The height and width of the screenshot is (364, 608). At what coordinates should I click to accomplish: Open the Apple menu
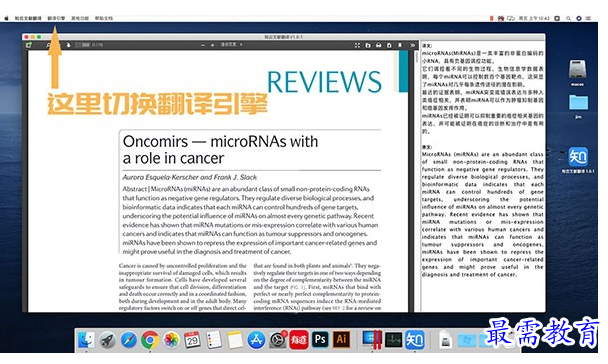pyautogui.click(x=7, y=18)
